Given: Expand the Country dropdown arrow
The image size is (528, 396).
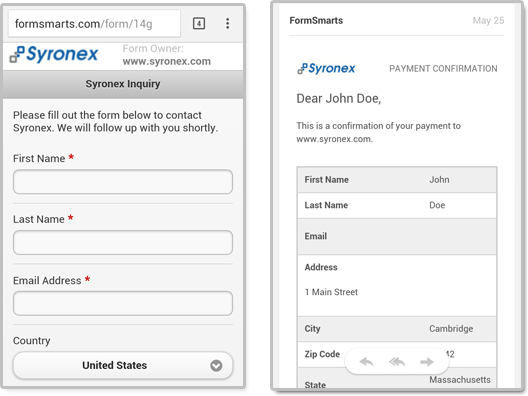Looking at the screenshot, I should click(x=216, y=365).
